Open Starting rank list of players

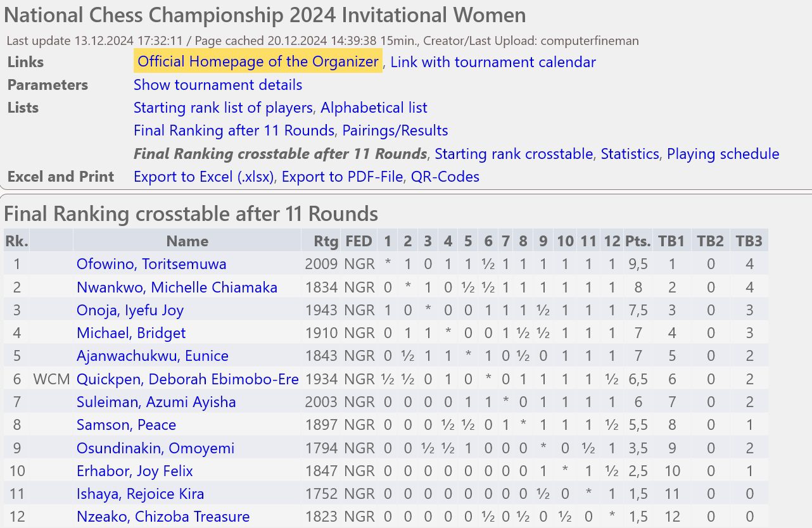pyautogui.click(x=223, y=108)
